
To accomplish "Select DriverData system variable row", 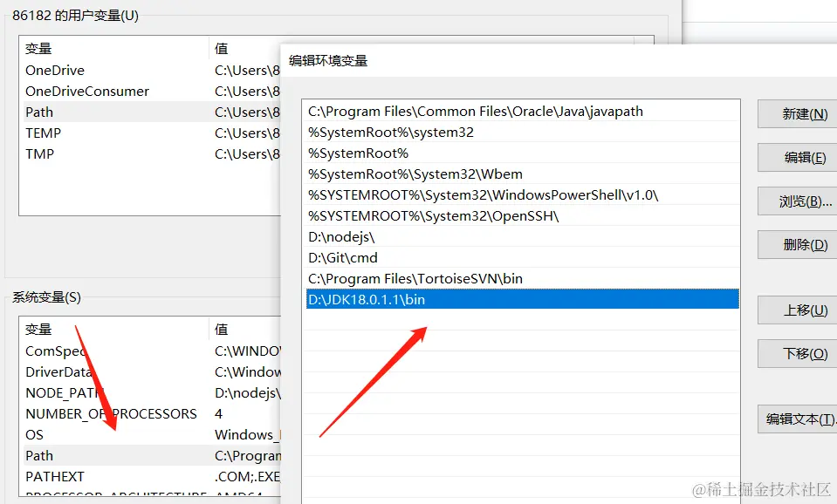I will (150, 371).
